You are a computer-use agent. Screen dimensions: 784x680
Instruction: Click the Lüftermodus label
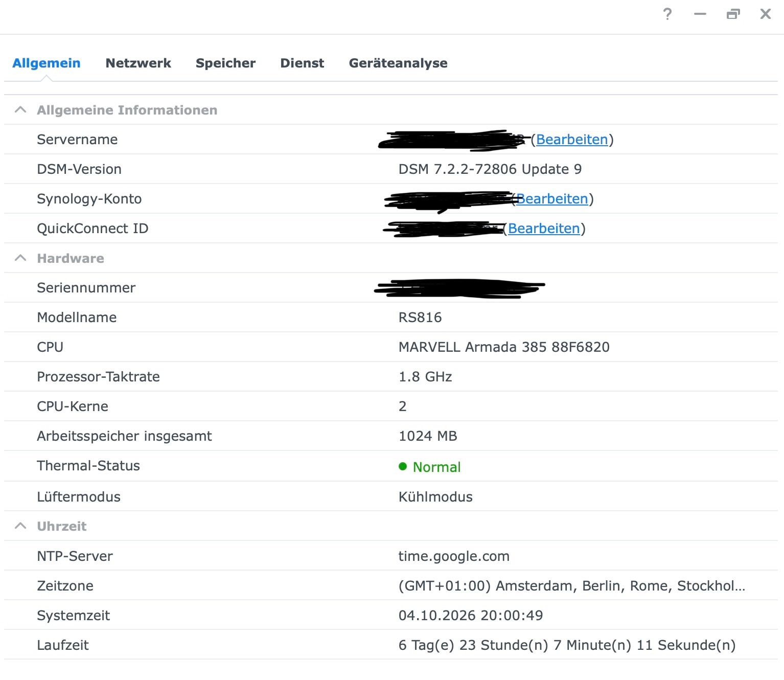(79, 497)
